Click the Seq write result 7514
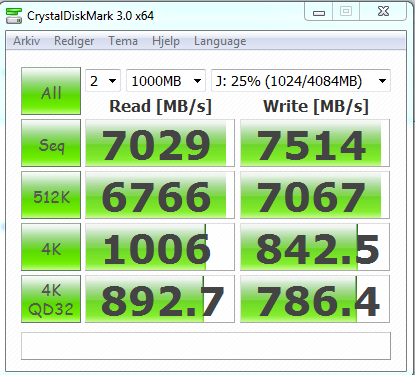Viewport: 415px width, 375px height. pos(315,143)
